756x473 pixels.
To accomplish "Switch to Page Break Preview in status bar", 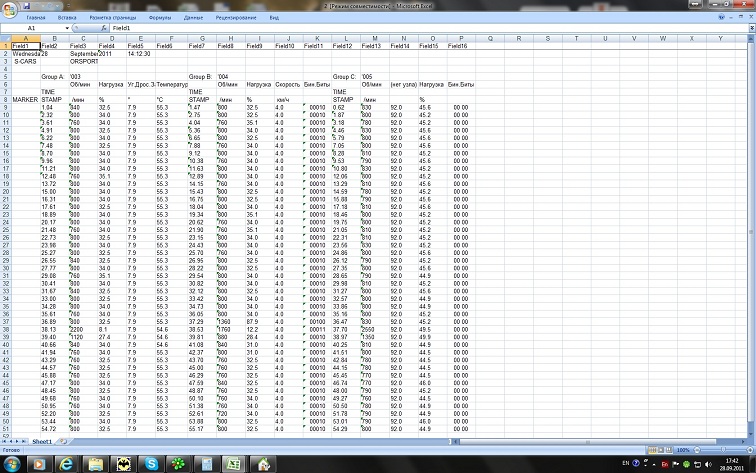I will [669, 450].
